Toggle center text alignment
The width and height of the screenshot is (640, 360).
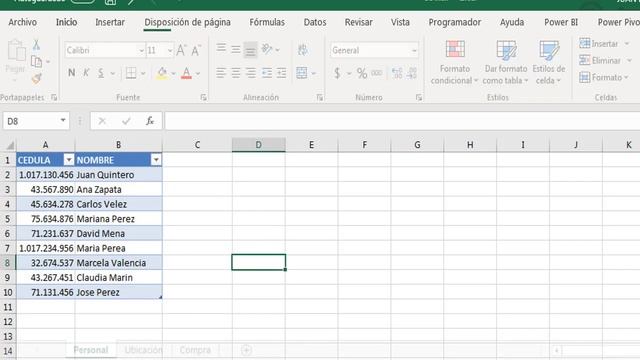tap(236, 73)
